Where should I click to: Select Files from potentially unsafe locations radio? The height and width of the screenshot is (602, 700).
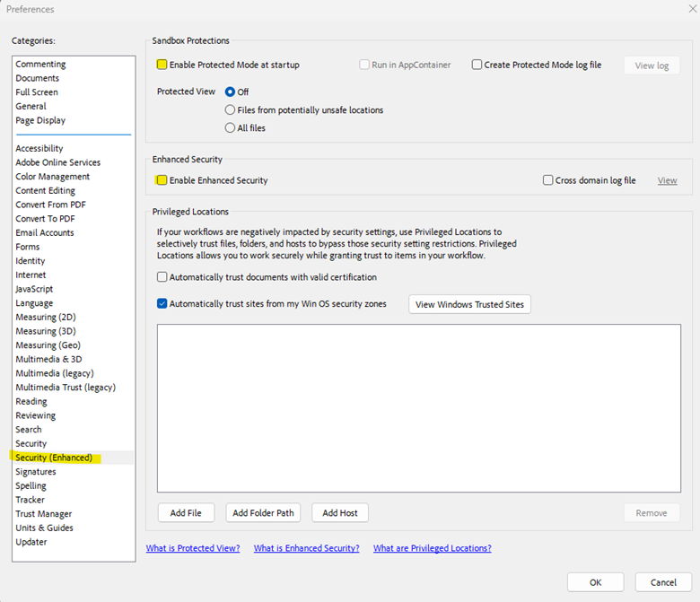click(231, 110)
